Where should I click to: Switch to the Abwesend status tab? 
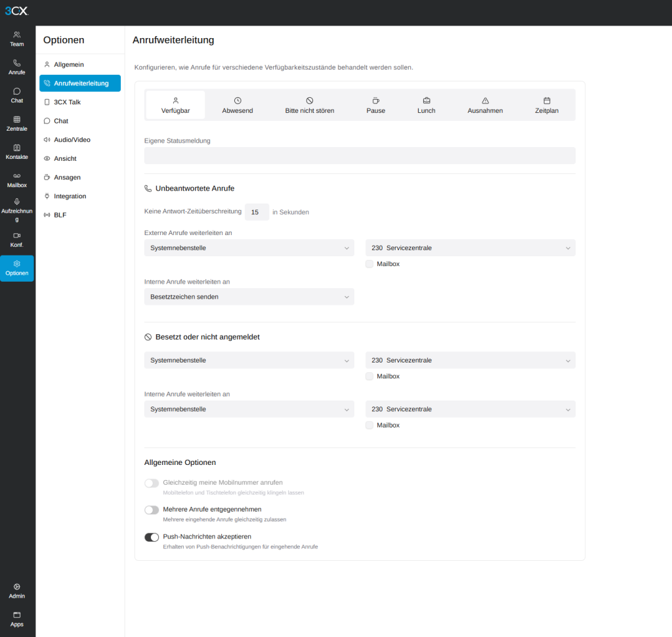238,105
